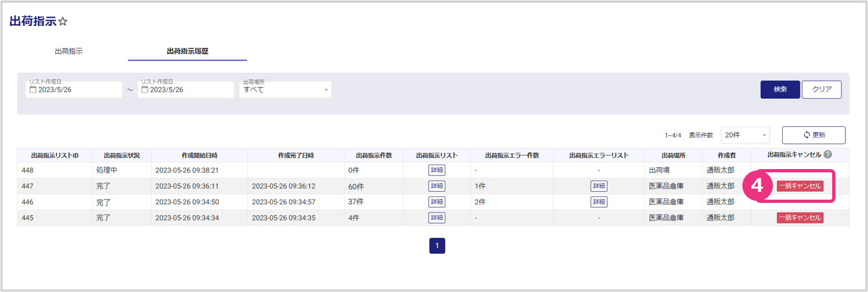Viewport: 868px width, 292px height.
Task: Click 一括キャンセル for list ID 447
Action: 800,186
